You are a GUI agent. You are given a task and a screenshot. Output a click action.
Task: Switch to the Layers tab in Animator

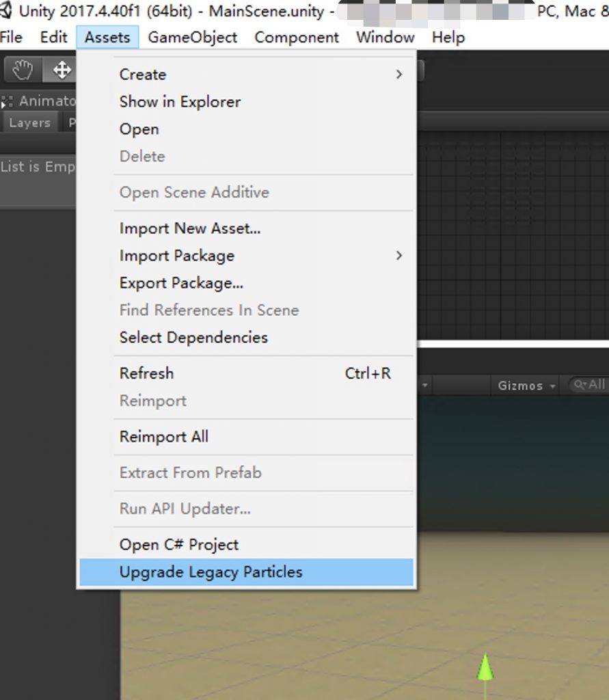point(29,123)
